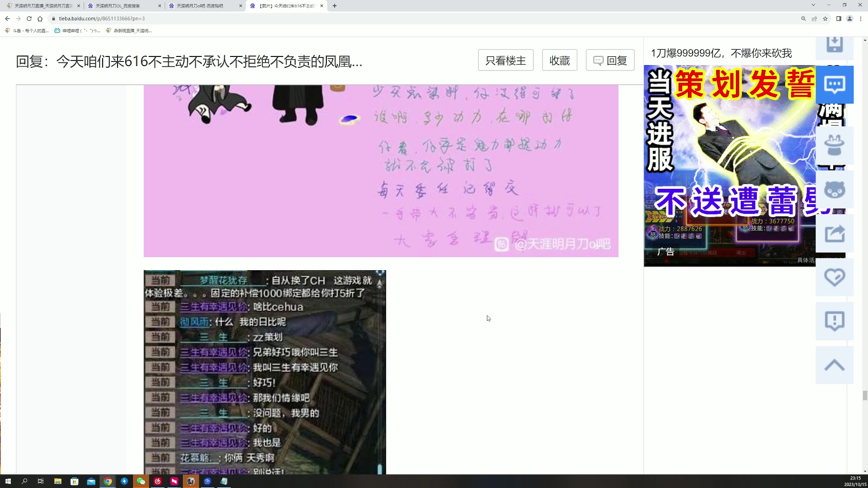This screenshot has width=868, height=488.
Task: Open WeChat from the taskbar
Action: click(x=141, y=481)
